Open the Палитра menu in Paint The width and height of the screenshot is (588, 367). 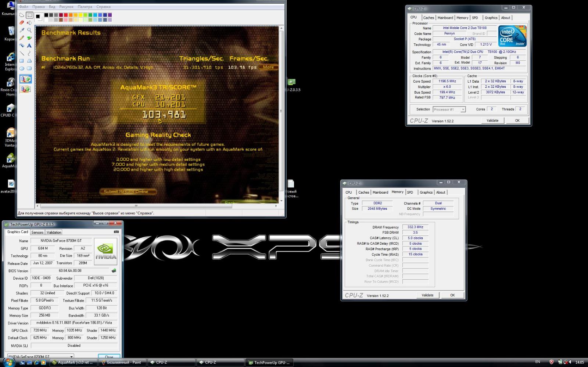tap(85, 7)
